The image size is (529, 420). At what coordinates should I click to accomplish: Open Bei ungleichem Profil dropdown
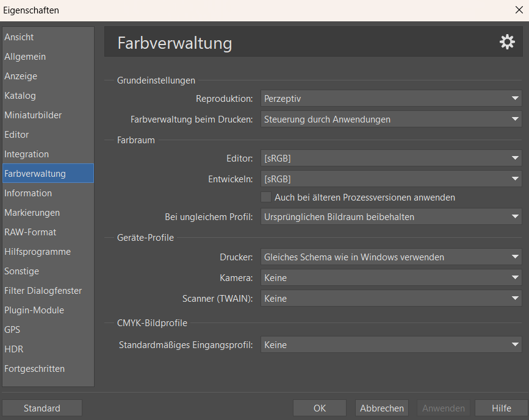[x=391, y=217]
